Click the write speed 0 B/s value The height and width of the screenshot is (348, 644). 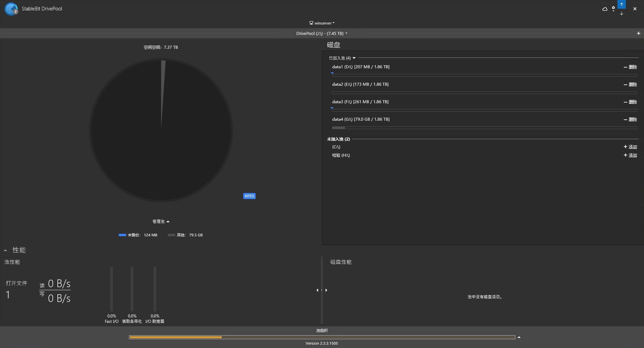tap(59, 299)
